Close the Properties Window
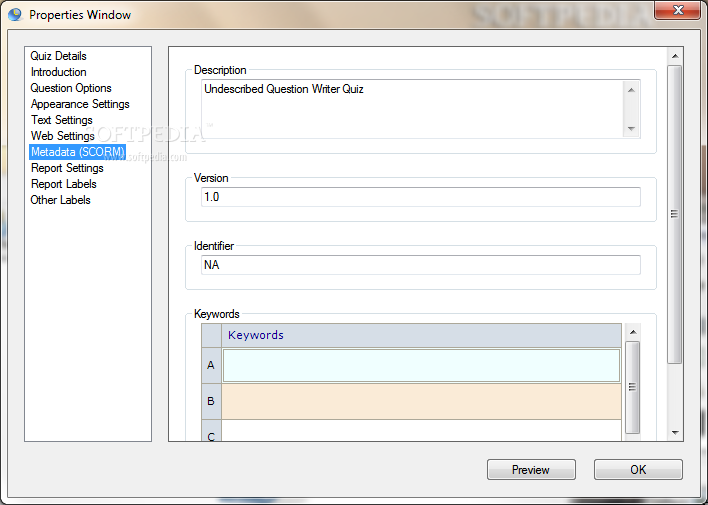Viewport: 708px width, 505px height. (x=677, y=10)
